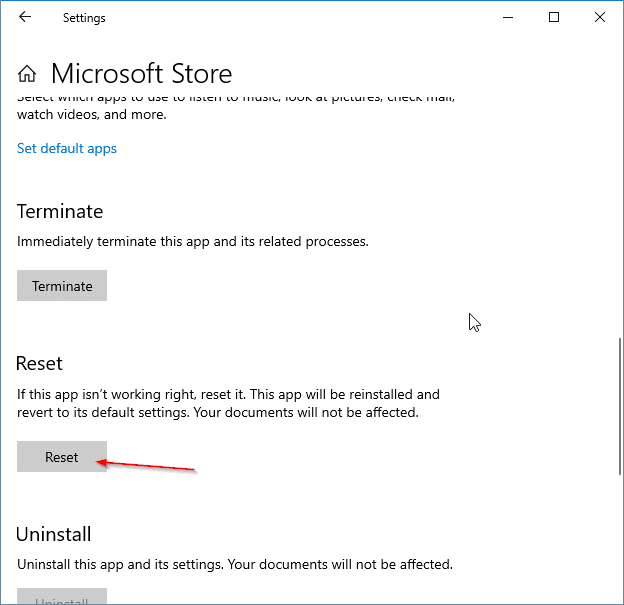Open the Set default apps link
The image size is (624, 605).
66,148
